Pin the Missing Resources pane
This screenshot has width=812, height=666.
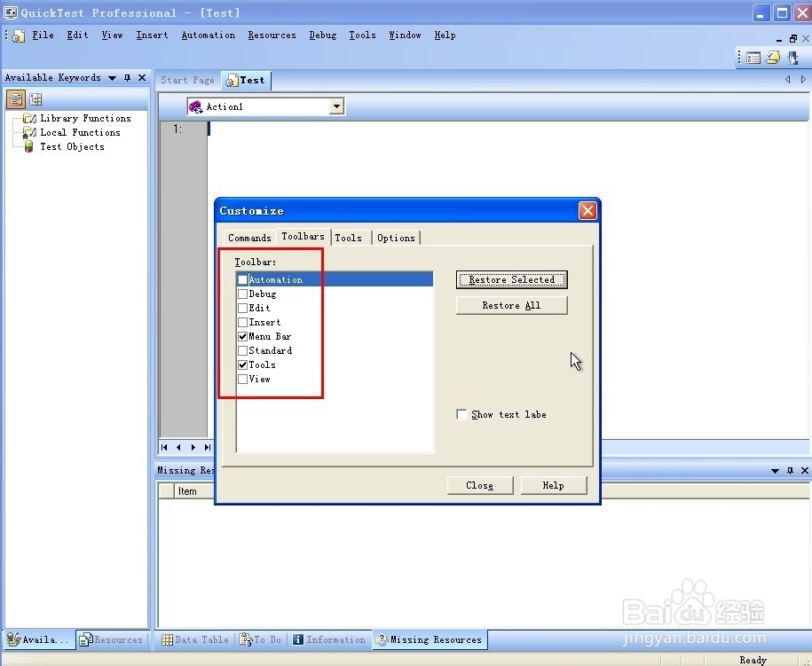pos(790,470)
